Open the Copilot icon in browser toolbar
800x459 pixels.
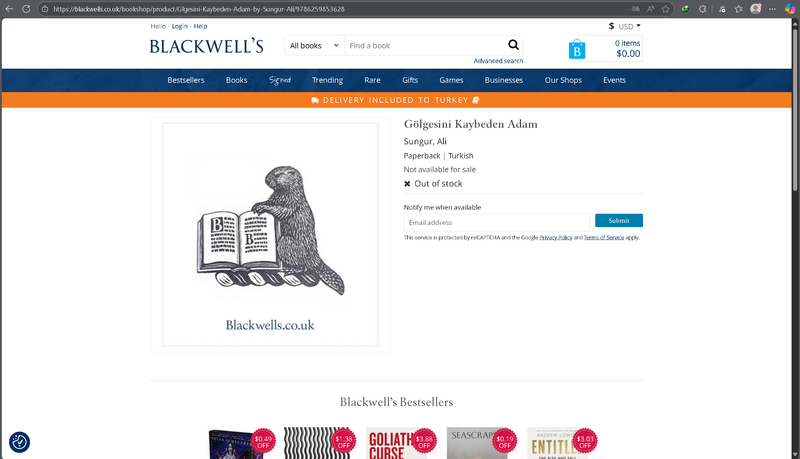tap(790, 9)
